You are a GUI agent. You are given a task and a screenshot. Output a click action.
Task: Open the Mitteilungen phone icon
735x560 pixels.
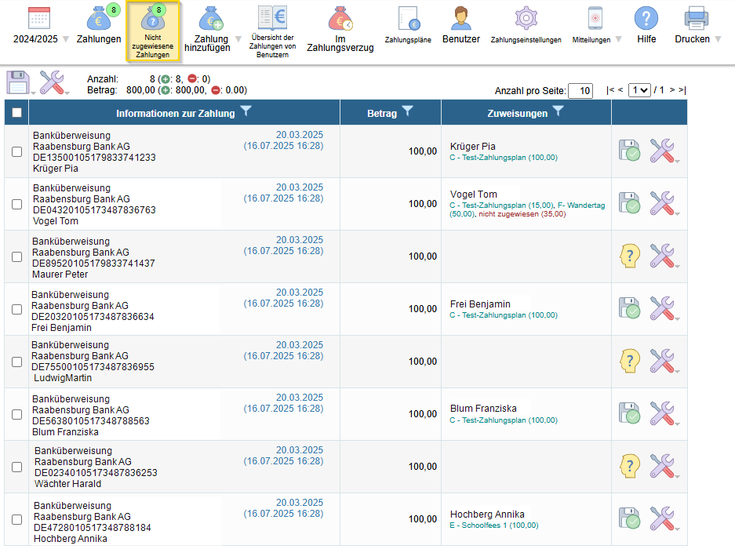(x=595, y=18)
